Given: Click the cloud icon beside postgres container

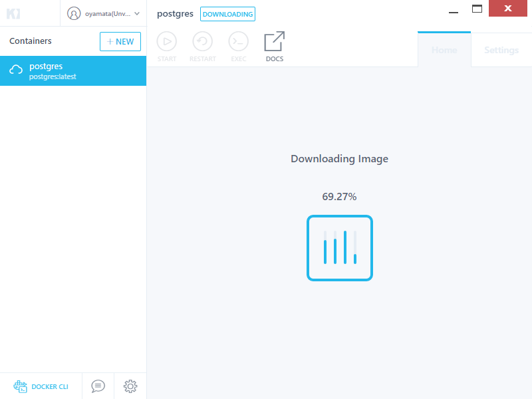Looking at the screenshot, I should pyautogui.click(x=15, y=70).
